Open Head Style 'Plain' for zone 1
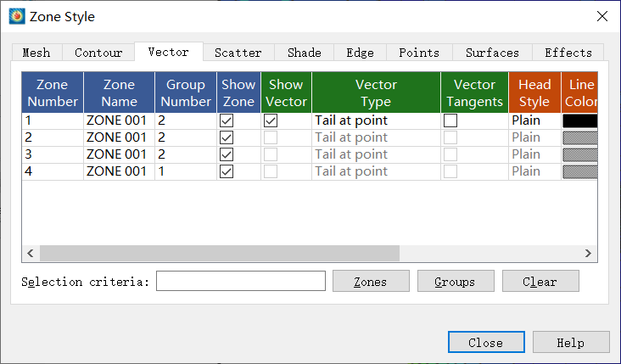 coord(534,120)
